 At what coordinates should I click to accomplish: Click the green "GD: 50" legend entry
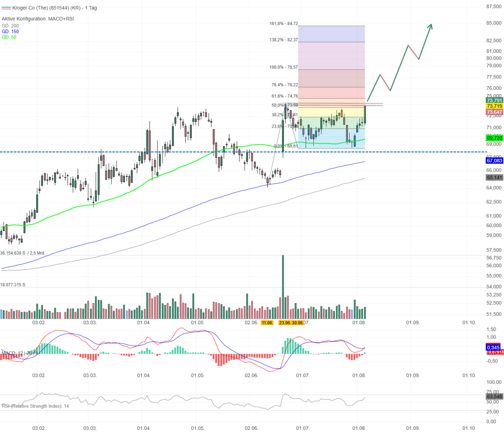click(9, 37)
